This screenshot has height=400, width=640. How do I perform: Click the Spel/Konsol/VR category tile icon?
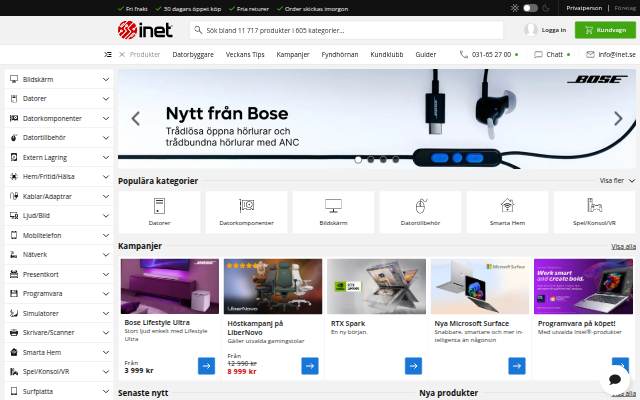(594, 205)
